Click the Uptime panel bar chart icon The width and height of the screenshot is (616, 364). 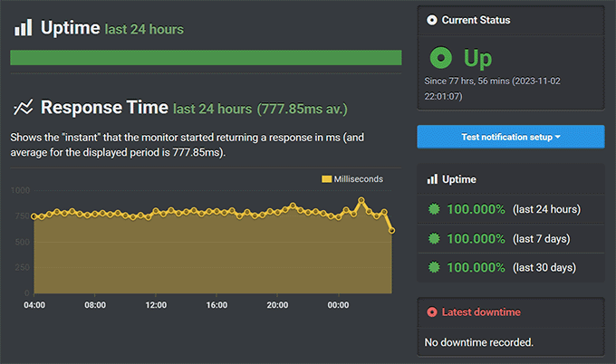click(x=432, y=179)
